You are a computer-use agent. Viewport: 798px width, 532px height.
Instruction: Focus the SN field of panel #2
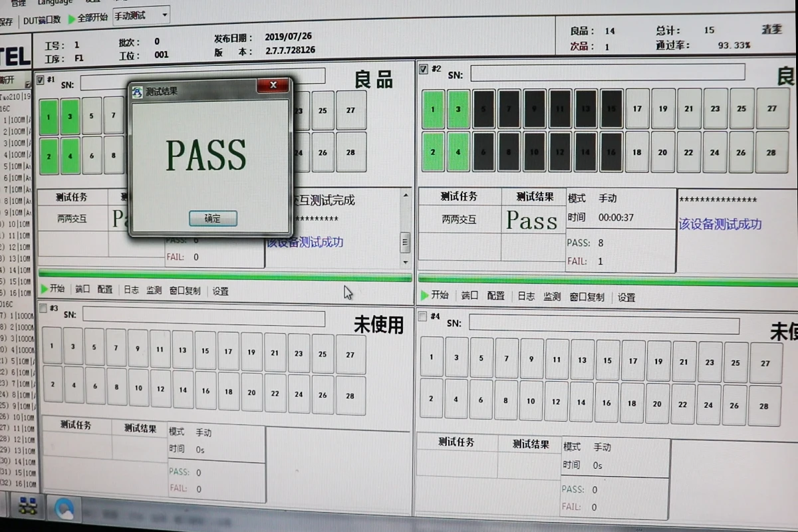tap(607, 72)
